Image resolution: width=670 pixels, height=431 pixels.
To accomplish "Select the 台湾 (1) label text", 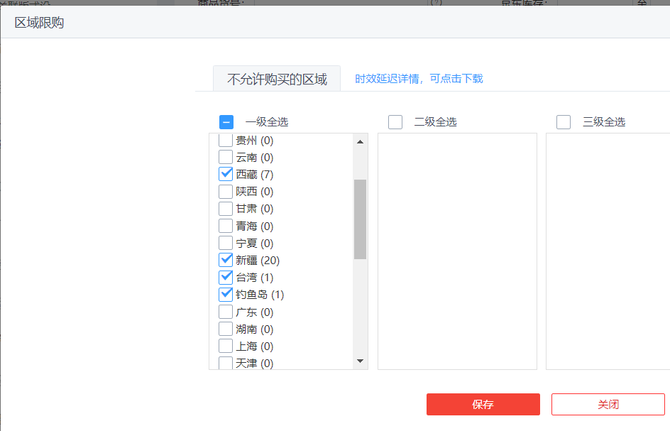I will click(x=255, y=277).
